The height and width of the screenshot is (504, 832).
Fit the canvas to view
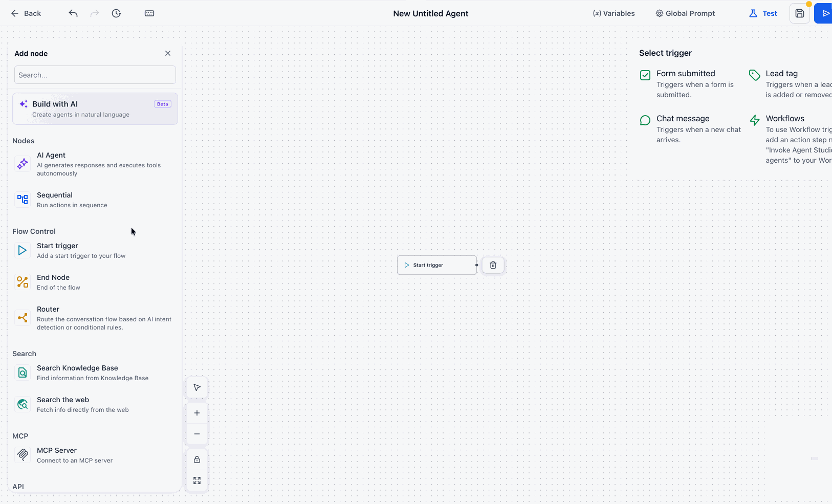point(197,480)
